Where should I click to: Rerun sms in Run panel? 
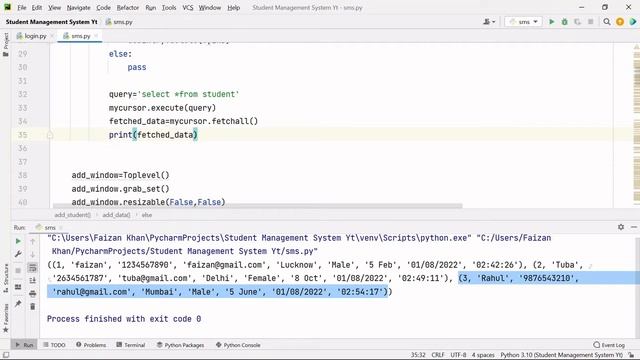(x=18, y=241)
